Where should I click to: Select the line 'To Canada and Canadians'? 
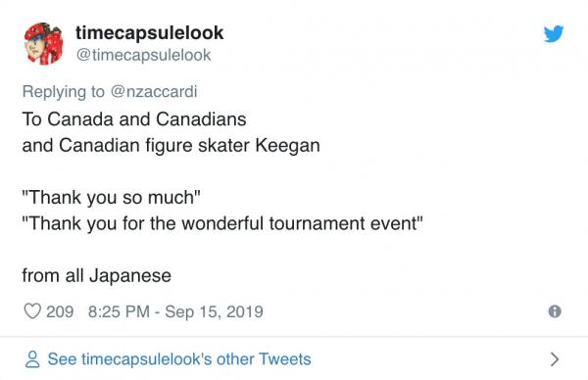(x=134, y=119)
